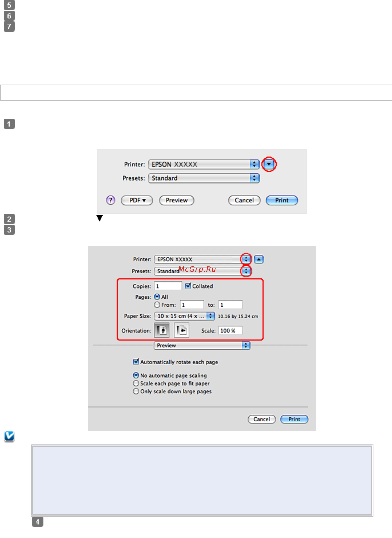This screenshot has width=392, height=538.
Task: Open the PDF menu button
Action: coord(137,200)
